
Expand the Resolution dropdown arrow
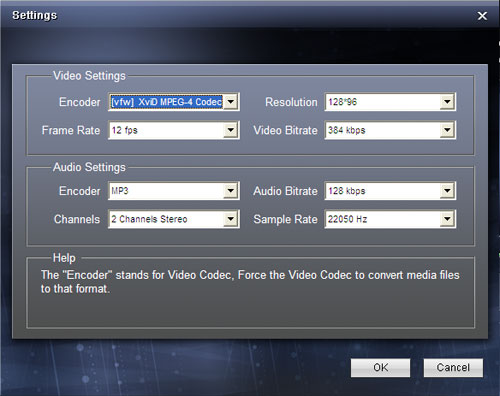tap(447, 102)
